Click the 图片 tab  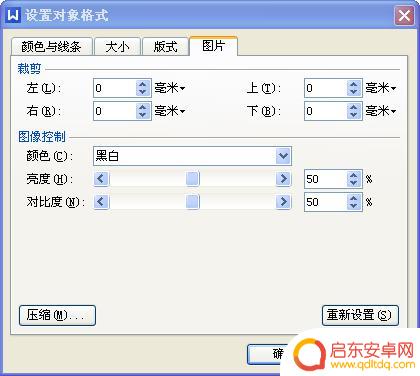213,46
